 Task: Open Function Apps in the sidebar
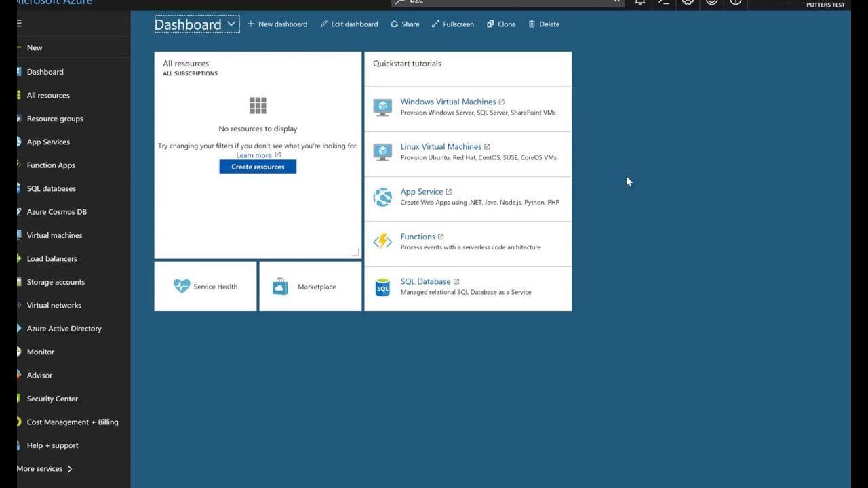pos(73,165)
